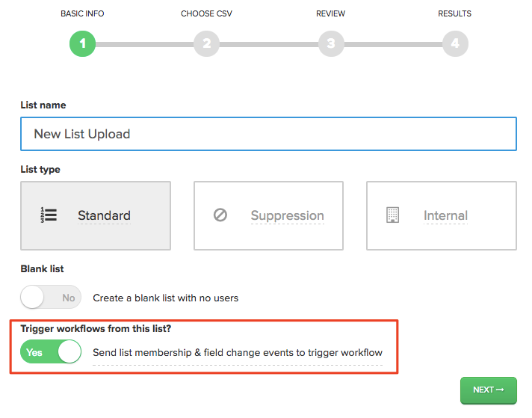The image size is (532, 418).
Task: Select the Standard list type
Action: click(x=96, y=215)
